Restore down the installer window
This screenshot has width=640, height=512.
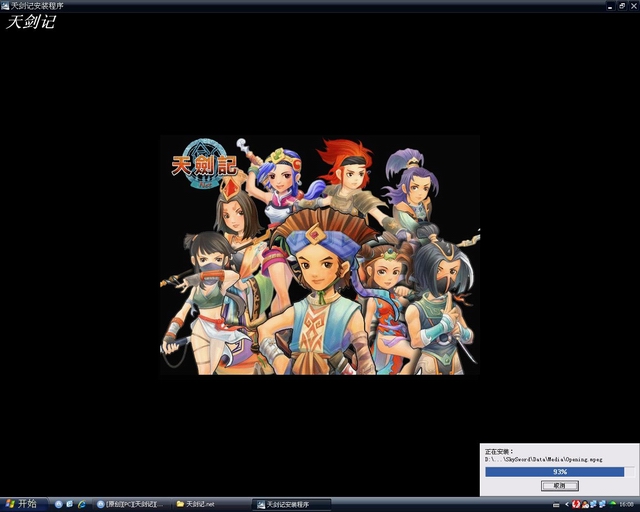pos(622,6)
